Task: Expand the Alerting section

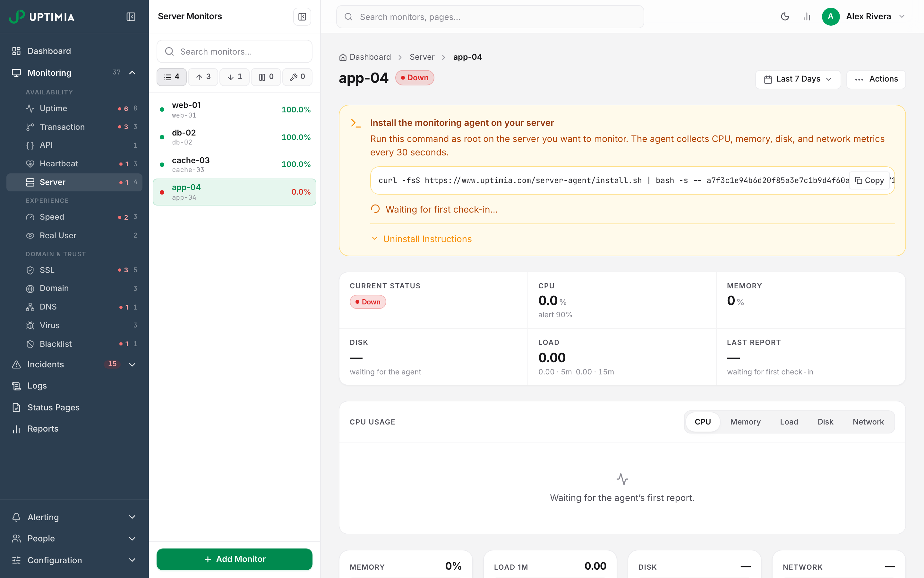Action: [x=132, y=517]
